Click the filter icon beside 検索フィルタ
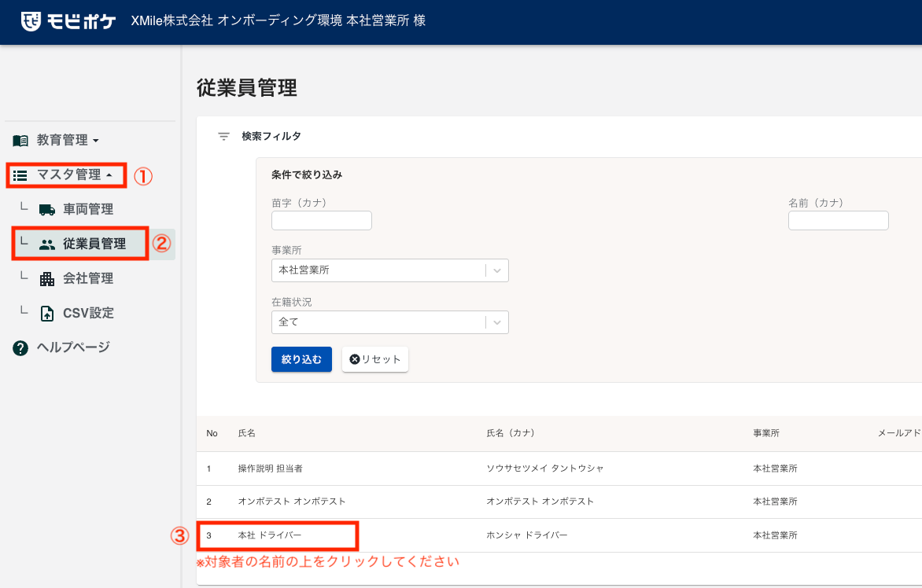This screenshot has width=922, height=588. point(223,135)
